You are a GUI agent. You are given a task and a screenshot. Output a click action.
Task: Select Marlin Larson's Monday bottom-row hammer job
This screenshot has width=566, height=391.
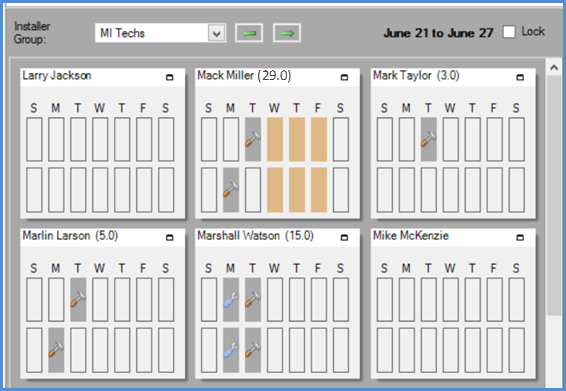tap(56, 350)
